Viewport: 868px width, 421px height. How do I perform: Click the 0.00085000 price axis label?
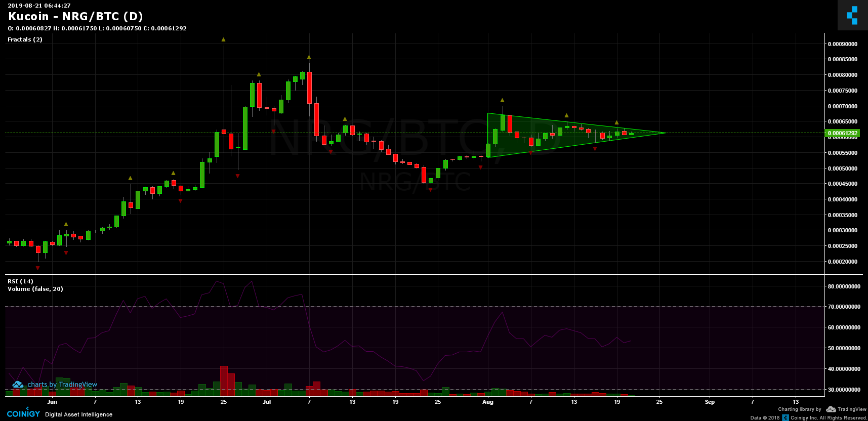[x=843, y=59]
